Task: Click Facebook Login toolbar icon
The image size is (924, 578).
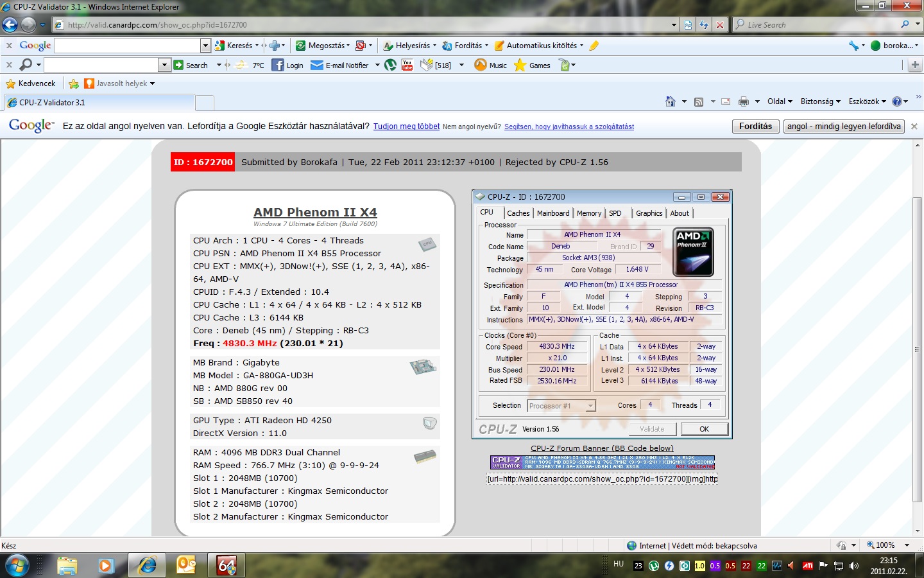Action: tap(287, 65)
